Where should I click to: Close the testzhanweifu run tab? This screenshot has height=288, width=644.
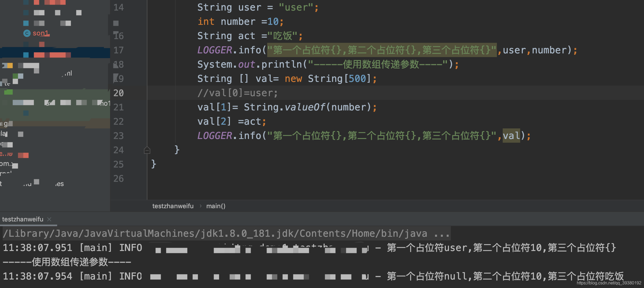pos(49,219)
